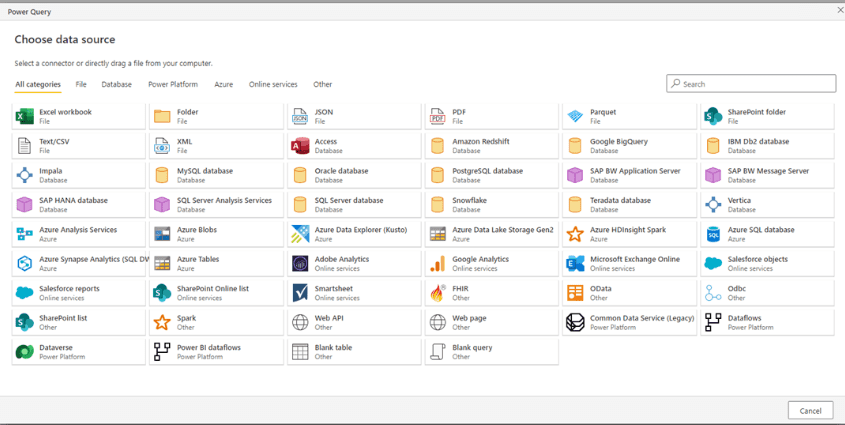Click the Cancel button
Viewport: 845px width, 425px height.
[811, 410]
